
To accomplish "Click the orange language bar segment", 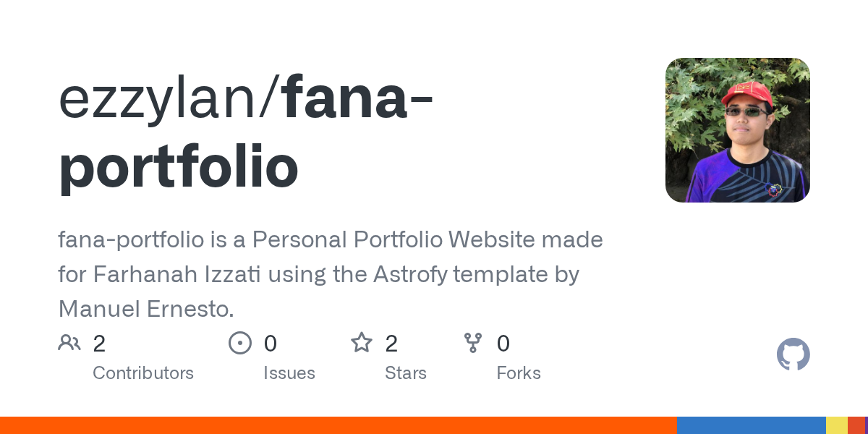I will [x=339, y=425].
